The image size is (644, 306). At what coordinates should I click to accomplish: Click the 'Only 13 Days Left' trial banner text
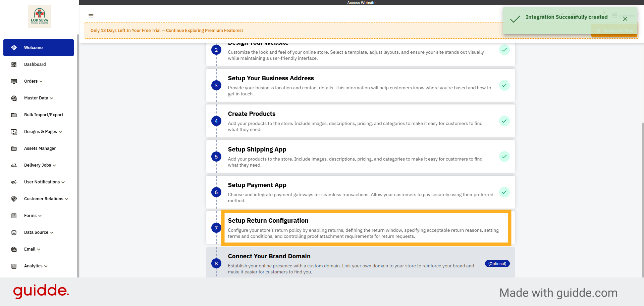pos(167,31)
